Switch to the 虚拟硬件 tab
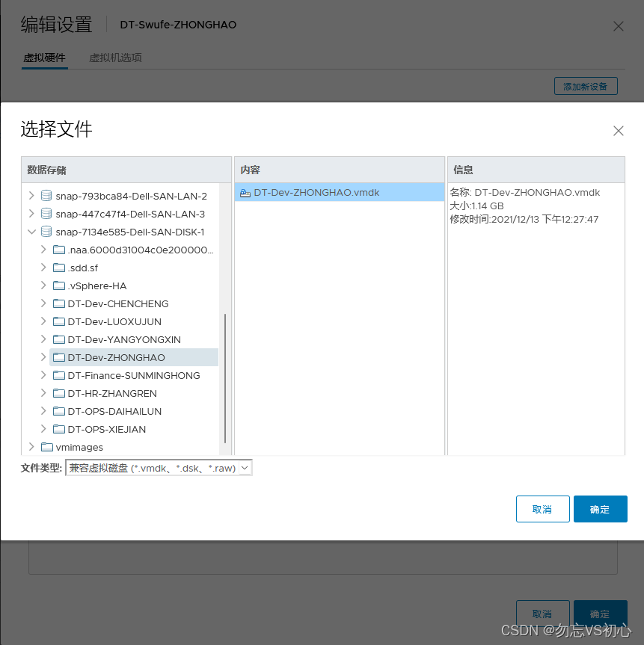The image size is (644, 645). [44, 57]
